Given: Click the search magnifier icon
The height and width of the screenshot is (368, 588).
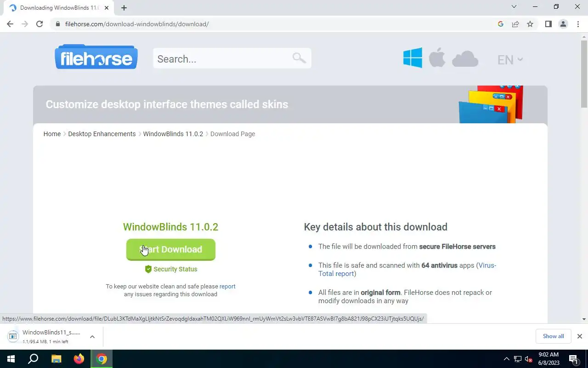Looking at the screenshot, I should coord(299,58).
